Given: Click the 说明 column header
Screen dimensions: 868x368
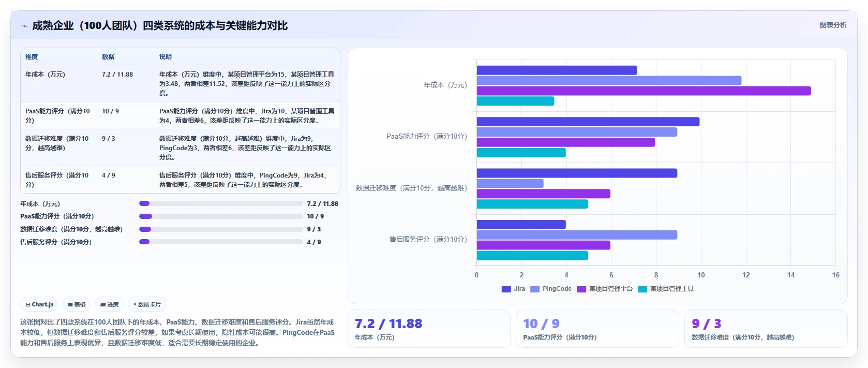Looking at the screenshot, I should click(166, 57).
